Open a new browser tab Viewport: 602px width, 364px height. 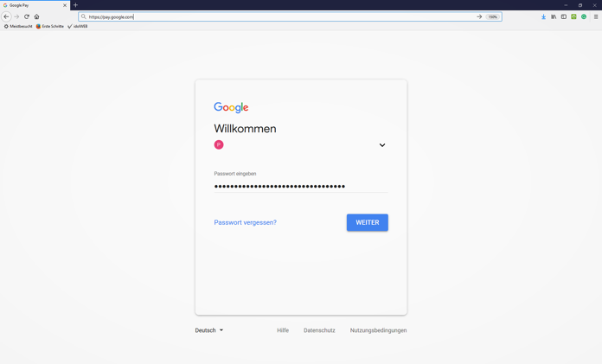[75, 5]
